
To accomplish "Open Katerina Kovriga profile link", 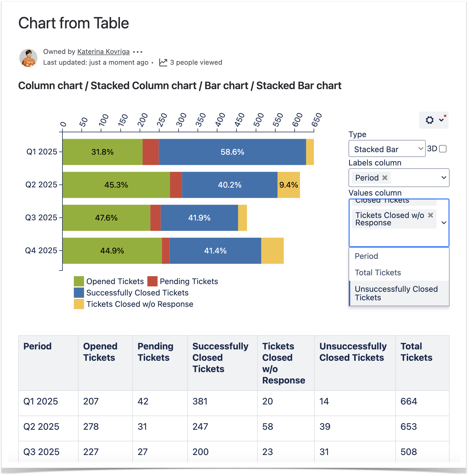I will 103,52.
